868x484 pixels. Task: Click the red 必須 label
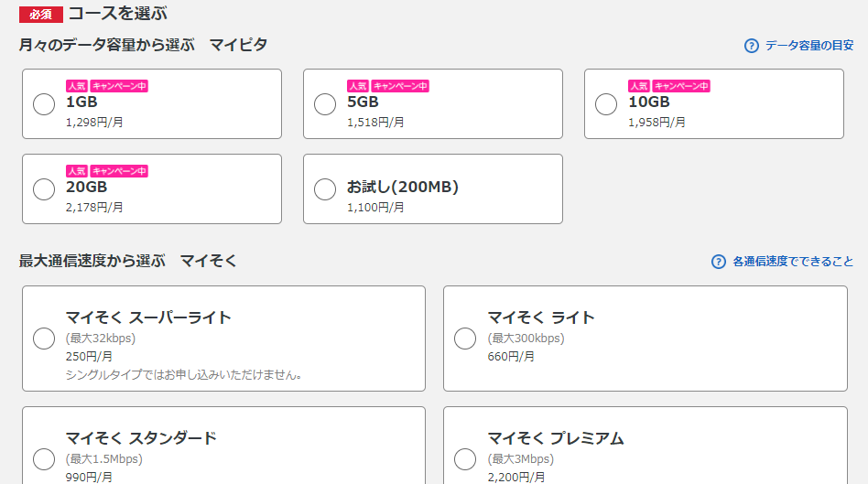41,15
